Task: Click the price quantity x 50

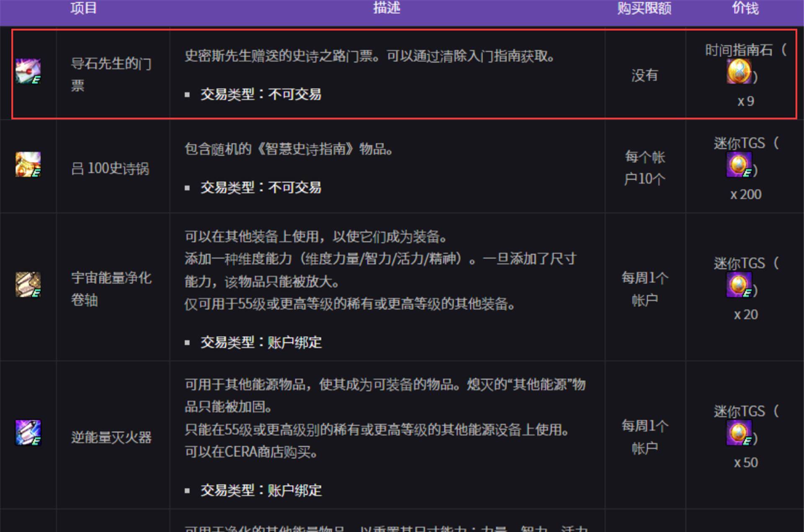Action: tap(746, 463)
